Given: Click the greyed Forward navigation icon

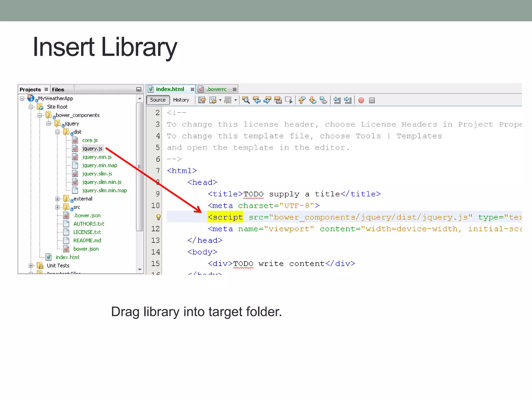Looking at the screenshot, I should 228,100.
